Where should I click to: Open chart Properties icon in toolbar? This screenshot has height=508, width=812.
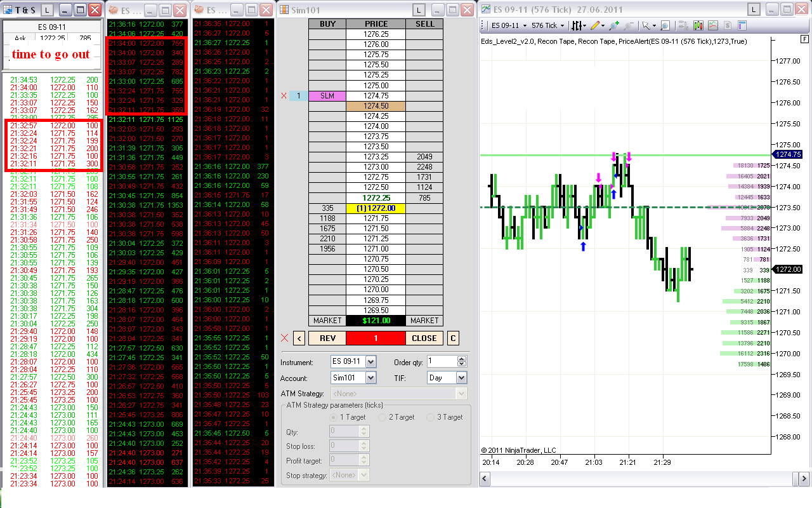point(742,25)
